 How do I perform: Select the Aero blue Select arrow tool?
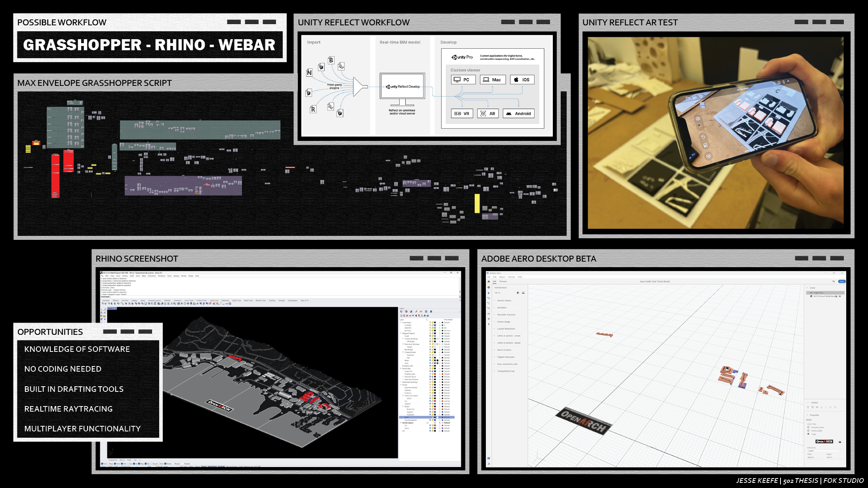pyautogui.click(x=489, y=293)
